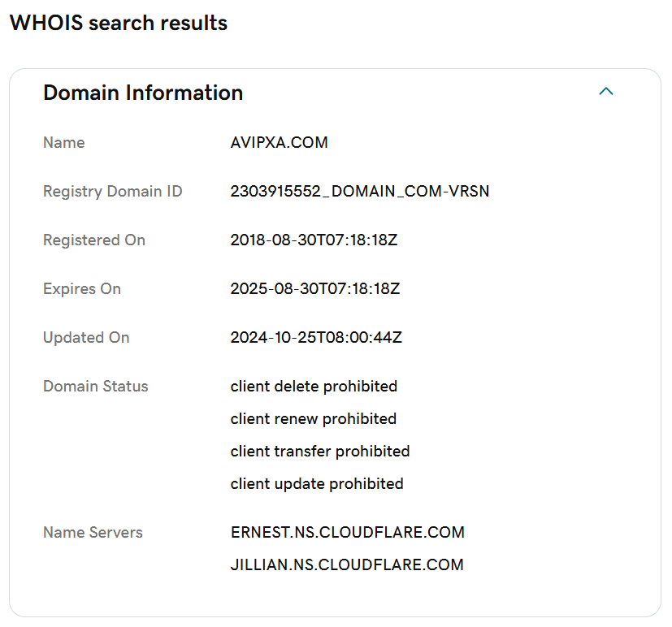Click the Registry Domain ID value
The width and height of the screenshot is (672, 627).
[x=360, y=192]
